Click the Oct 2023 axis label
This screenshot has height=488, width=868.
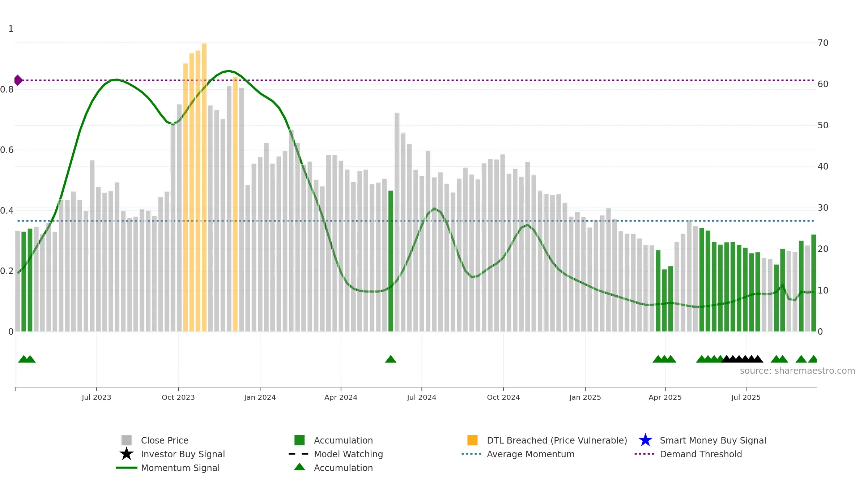pos(178,397)
